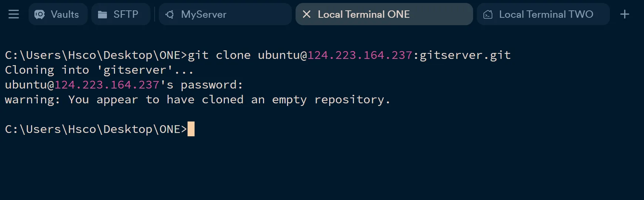Click the bottom Desktop\ONE prompt path
Viewport: 644px width, 200px height.
95,129
